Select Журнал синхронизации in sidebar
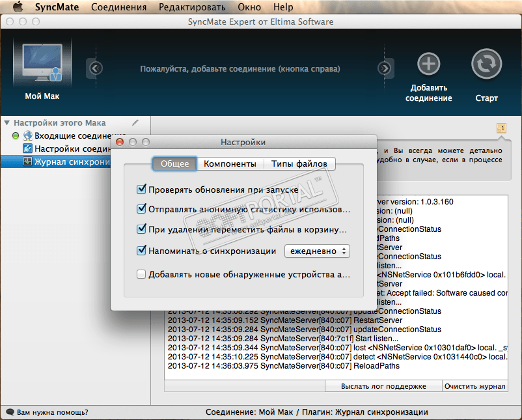Image resolution: width=522 pixels, height=420 pixels. click(x=56, y=162)
